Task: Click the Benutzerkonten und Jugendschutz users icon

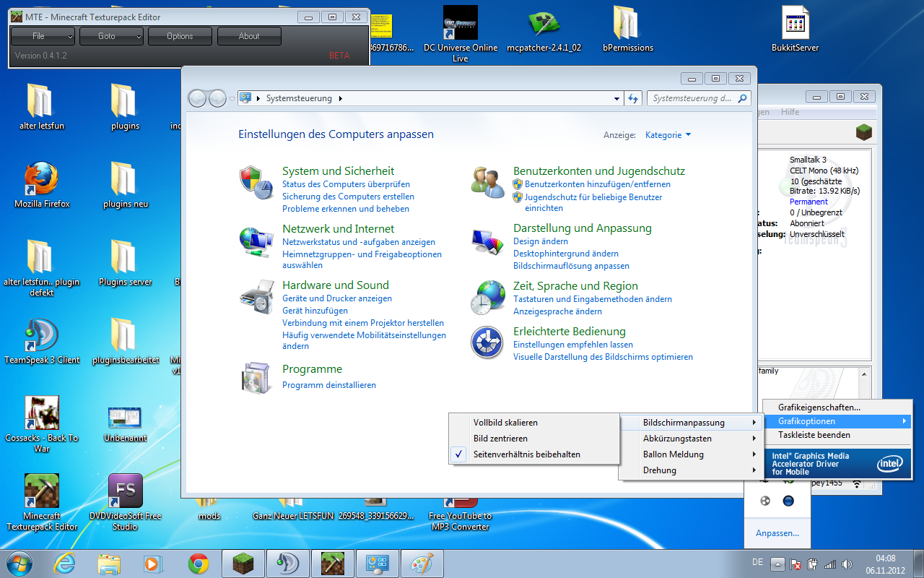Action: (x=487, y=182)
